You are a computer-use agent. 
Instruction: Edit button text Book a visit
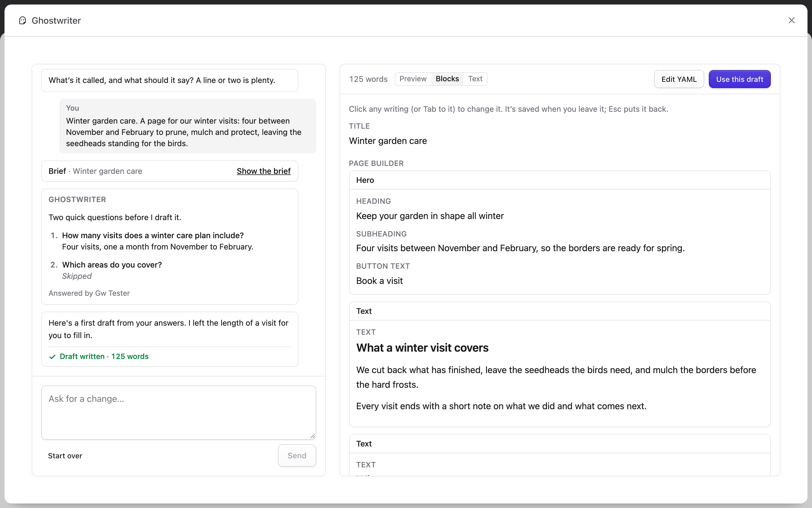(379, 281)
